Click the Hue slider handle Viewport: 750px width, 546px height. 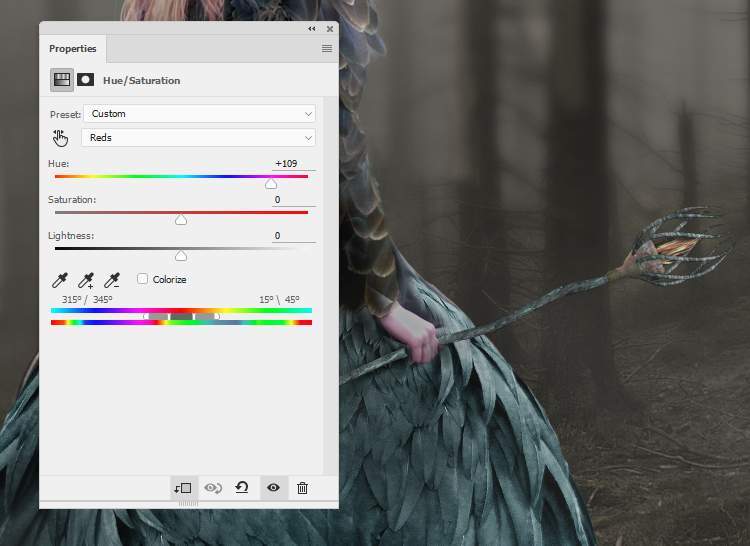point(271,184)
